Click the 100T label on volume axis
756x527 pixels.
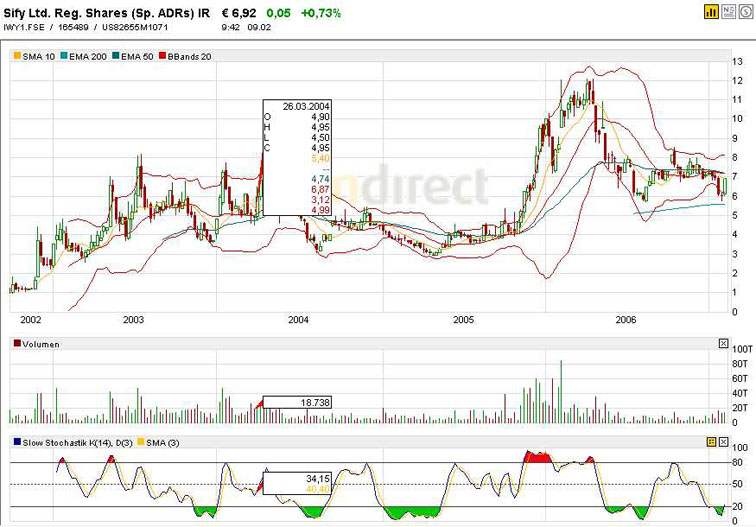tap(742, 349)
